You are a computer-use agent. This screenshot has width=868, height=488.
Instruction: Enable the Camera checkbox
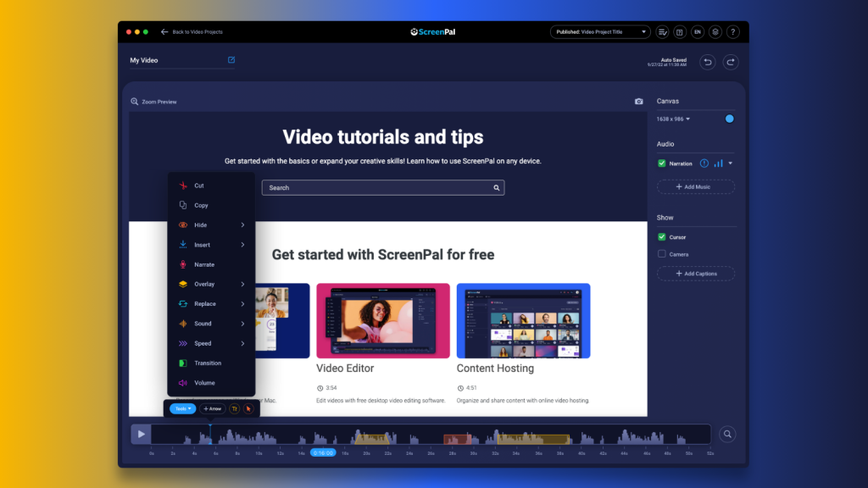(661, 254)
